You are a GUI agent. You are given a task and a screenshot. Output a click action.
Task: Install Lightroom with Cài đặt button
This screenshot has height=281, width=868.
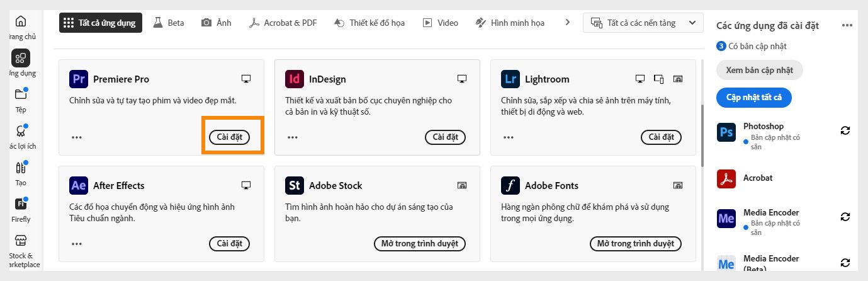(661, 137)
